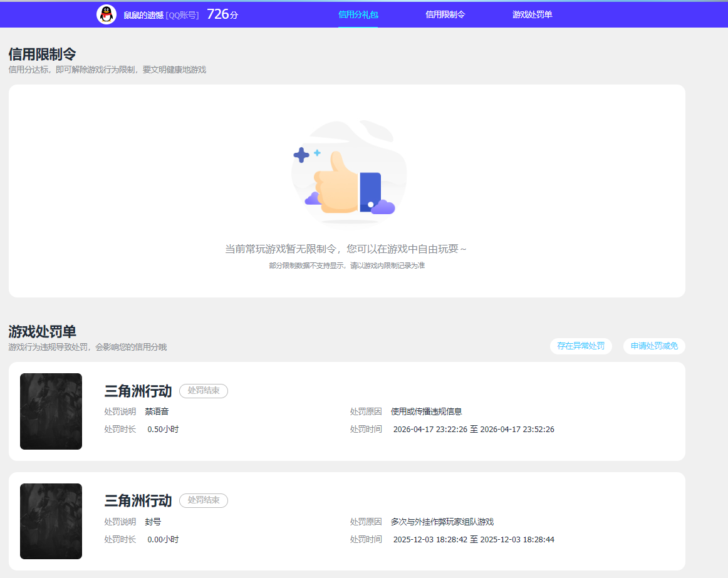This screenshot has width=728, height=578.
Task: Click the 726分 credit score
Action: [x=222, y=14]
